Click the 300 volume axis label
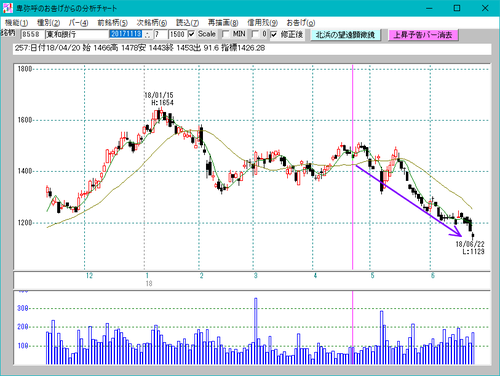 pyautogui.click(x=23, y=308)
